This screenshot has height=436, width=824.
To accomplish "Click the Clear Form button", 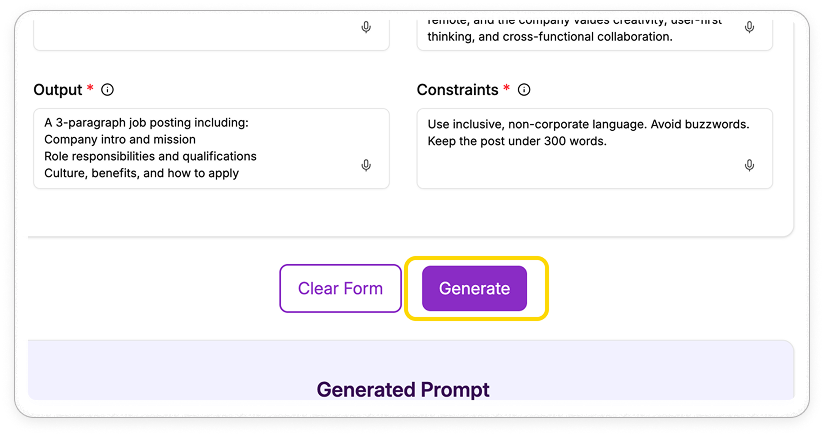I will tap(341, 288).
